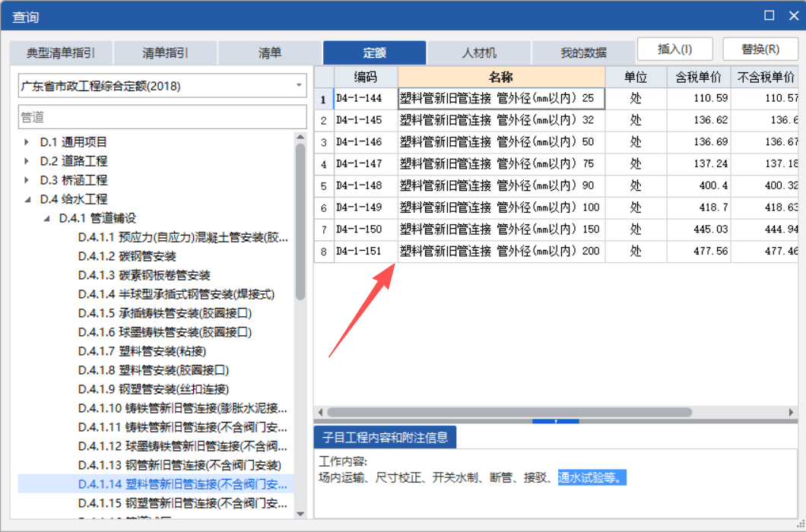Select D.4.1.4 半球型承插式钢管安装 item
Screen dimensions: 806x532
176,294
